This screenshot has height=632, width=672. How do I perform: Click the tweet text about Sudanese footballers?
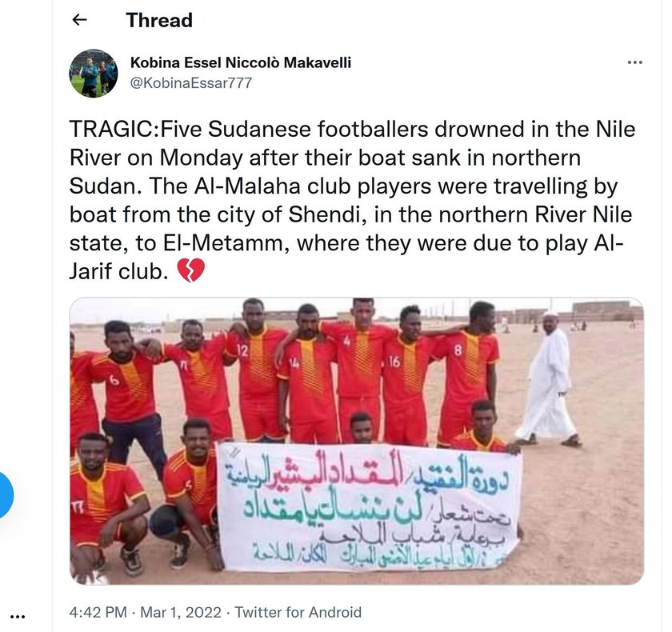pos(352,200)
